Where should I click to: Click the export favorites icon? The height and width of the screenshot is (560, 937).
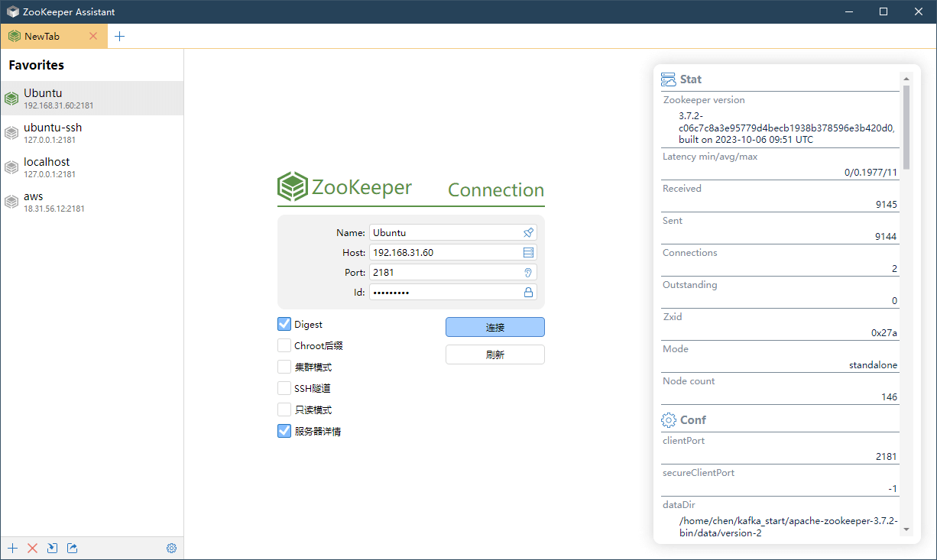click(72, 548)
